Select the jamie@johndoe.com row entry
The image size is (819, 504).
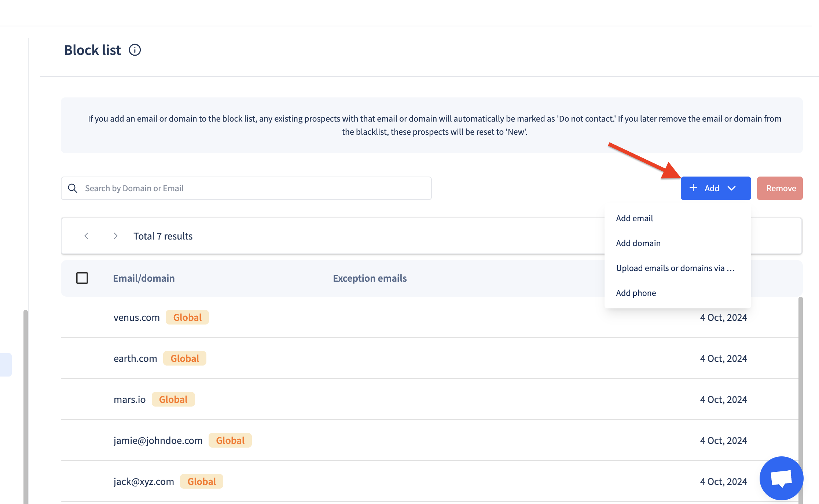158,440
